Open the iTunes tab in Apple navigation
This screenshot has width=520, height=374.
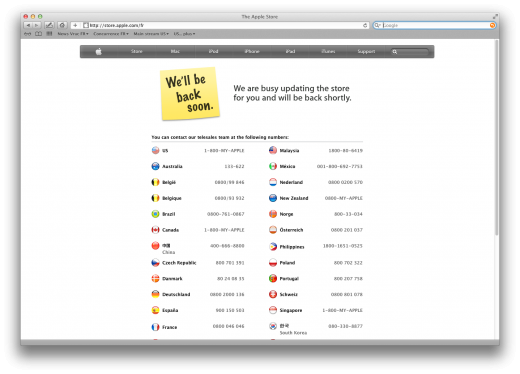pos(328,51)
